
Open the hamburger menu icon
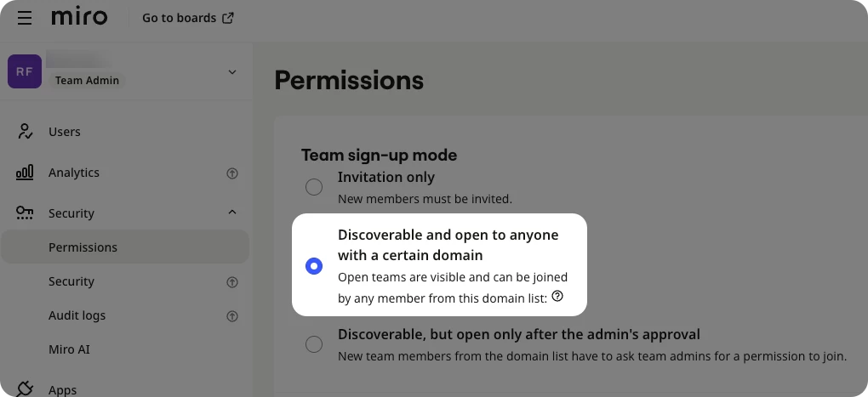pos(25,18)
